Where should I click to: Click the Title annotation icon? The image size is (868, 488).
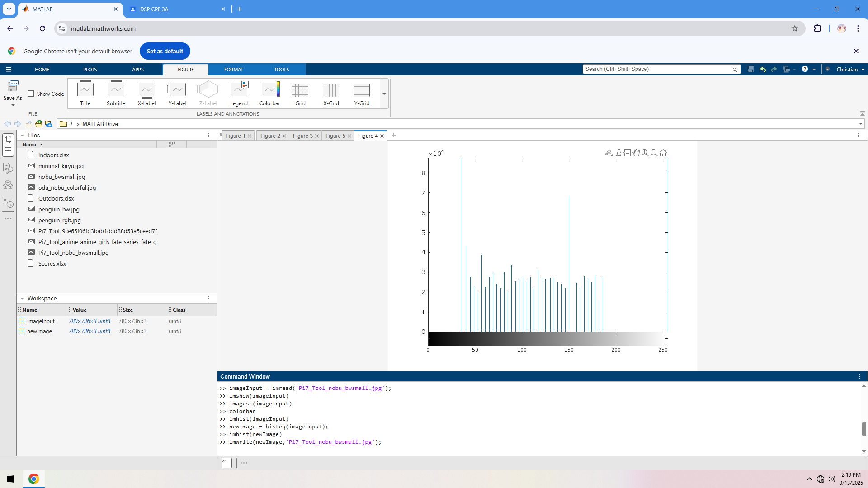pos(85,94)
